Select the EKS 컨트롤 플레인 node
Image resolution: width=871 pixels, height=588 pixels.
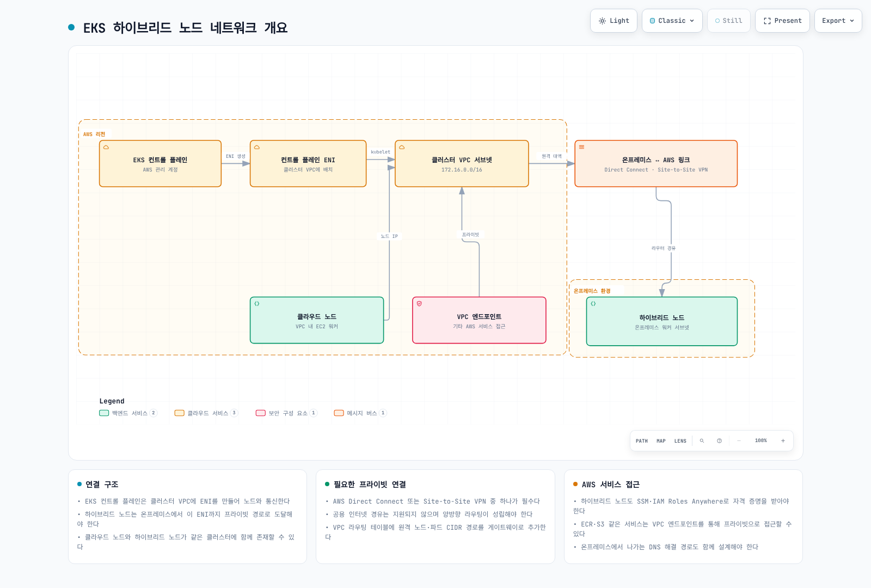(x=160, y=164)
